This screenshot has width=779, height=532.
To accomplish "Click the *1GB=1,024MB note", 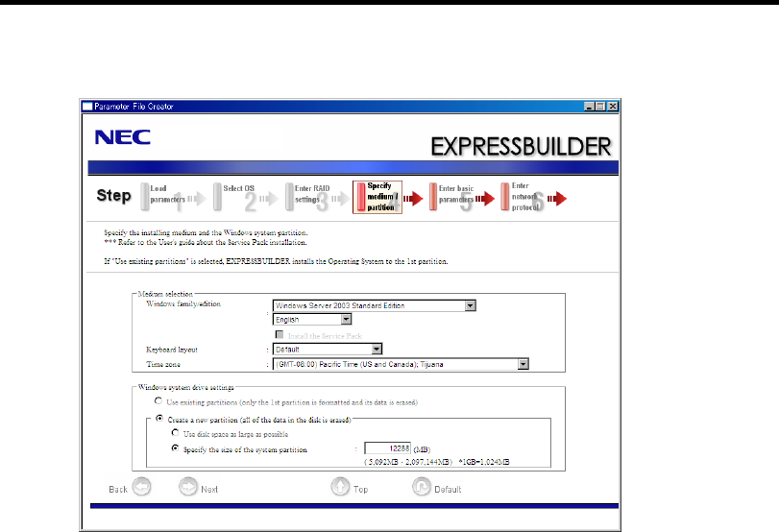I will tap(484, 462).
